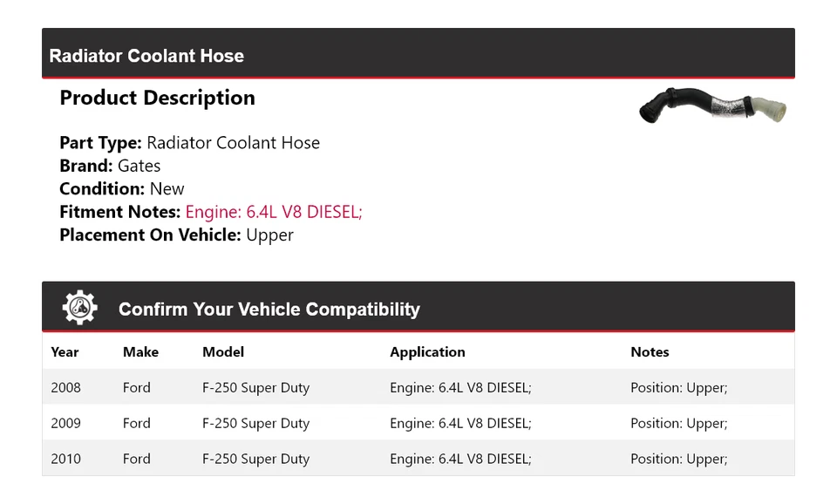This screenshot has width=837, height=504.
Task: Click the Notes column header
Action: pos(650,352)
